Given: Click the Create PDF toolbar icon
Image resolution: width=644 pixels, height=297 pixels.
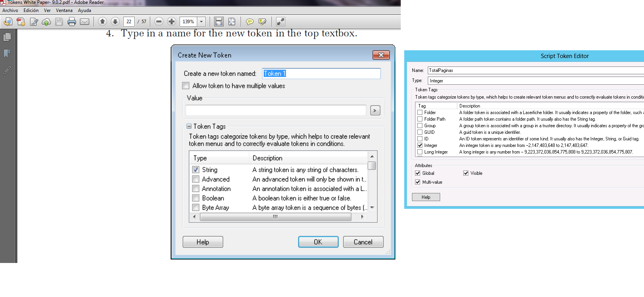Looking at the screenshot, I should [x=21, y=22].
